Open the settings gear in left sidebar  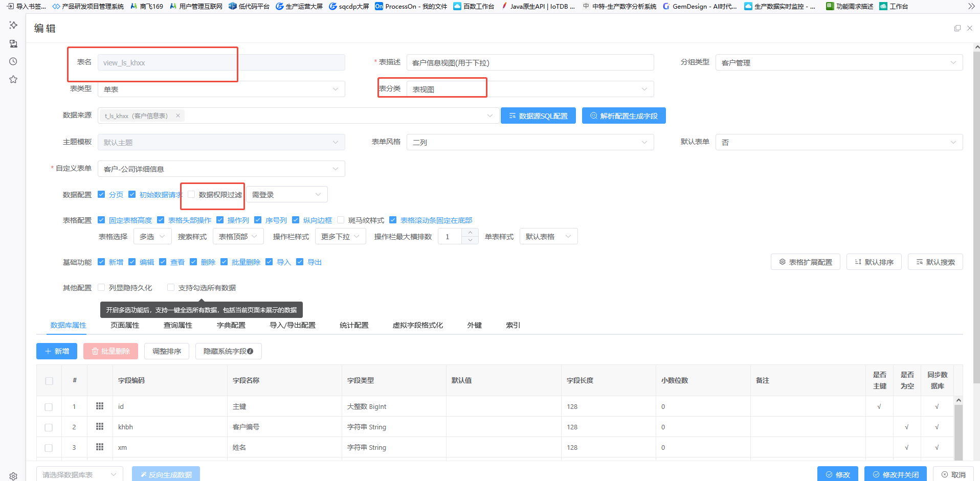point(13,476)
